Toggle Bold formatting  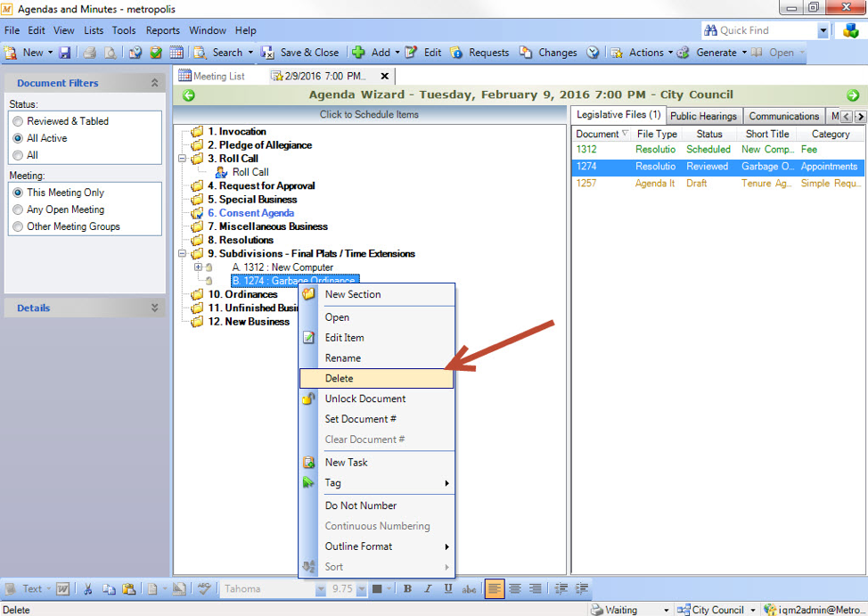pyautogui.click(x=407, y=588)
